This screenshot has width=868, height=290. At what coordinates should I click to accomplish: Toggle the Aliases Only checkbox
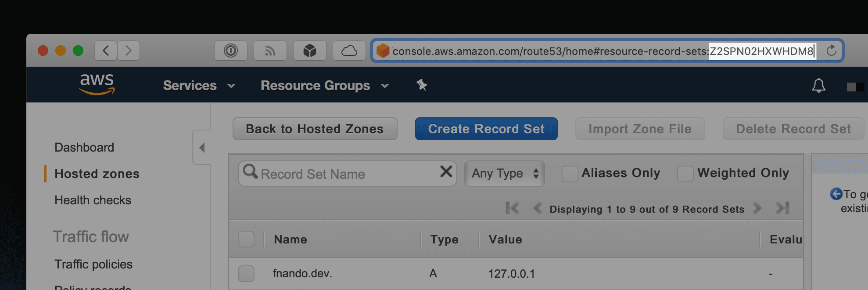tap(570, 174)
